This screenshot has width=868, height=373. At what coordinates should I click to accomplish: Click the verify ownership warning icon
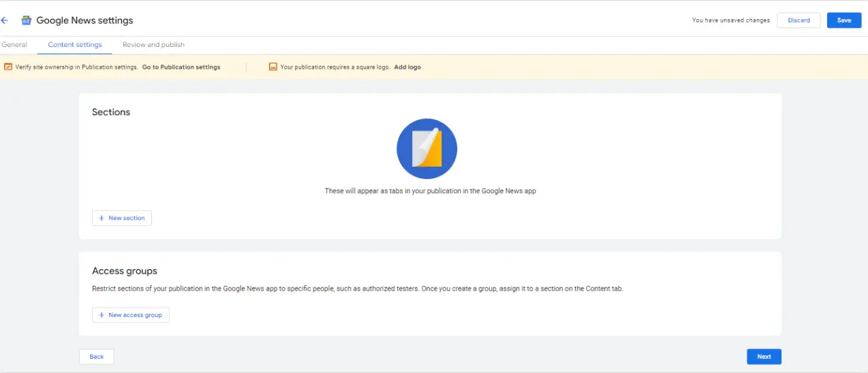[8, 67]
